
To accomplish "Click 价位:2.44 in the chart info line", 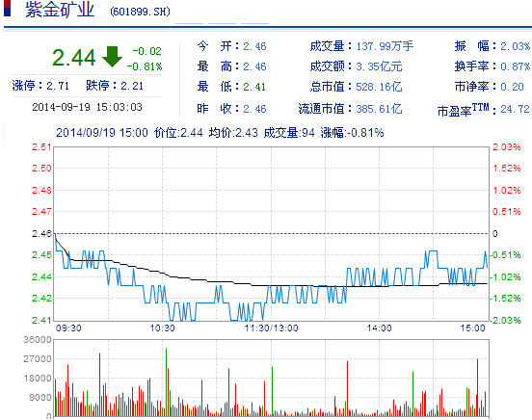I will (178, 133).
